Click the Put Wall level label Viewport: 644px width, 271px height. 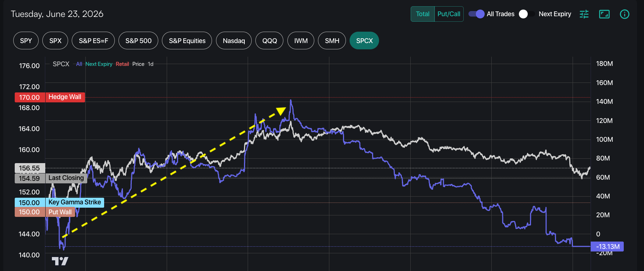[60, 212]
